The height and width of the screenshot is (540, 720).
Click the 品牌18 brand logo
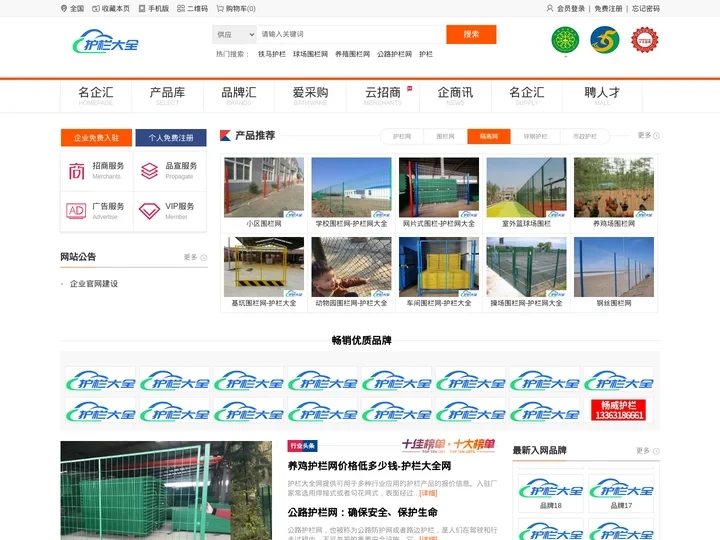551,491
